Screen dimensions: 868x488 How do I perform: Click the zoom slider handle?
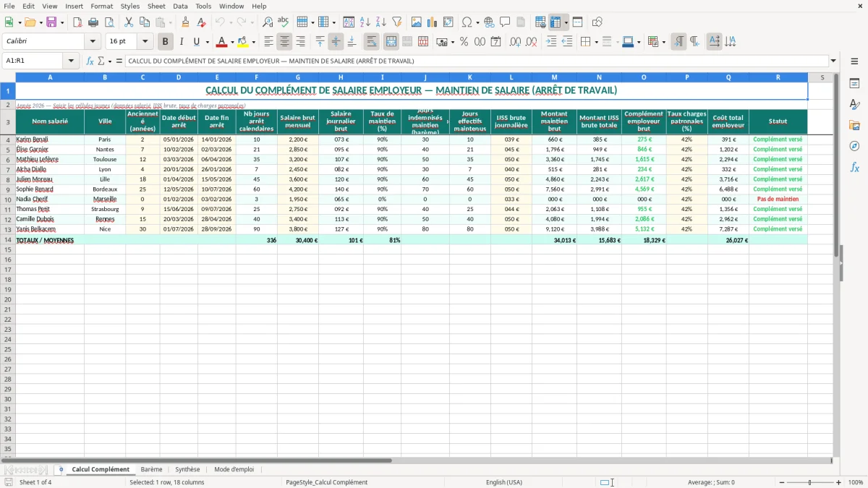[810, 482]
